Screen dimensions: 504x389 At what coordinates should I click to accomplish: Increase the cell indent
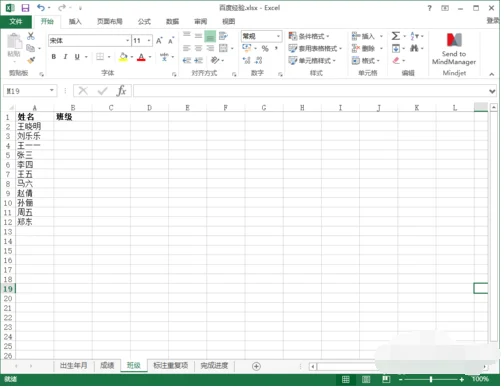click(199, 60)
